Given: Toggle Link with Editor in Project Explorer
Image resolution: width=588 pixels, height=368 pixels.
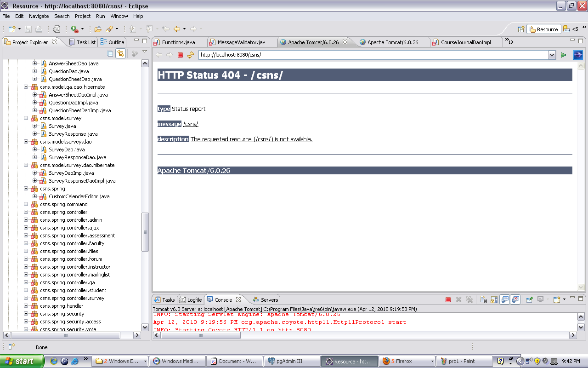Looking at the screenshot, I should click(x=120, y=54).
